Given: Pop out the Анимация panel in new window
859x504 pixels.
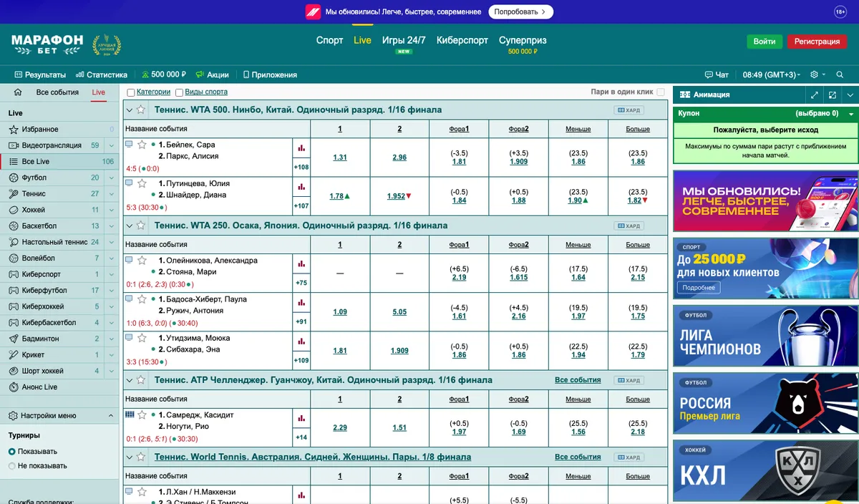Looking at the screenshot, I should [832, 94].
